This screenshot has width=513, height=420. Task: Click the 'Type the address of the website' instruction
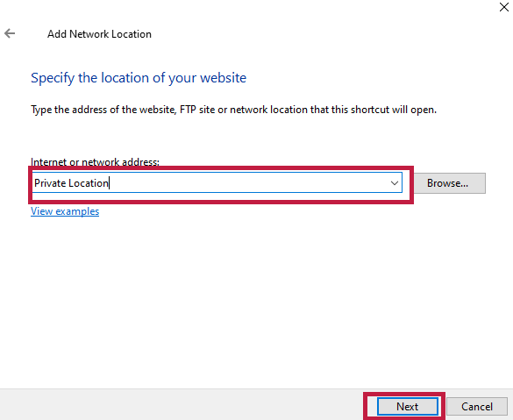[233, 110]
